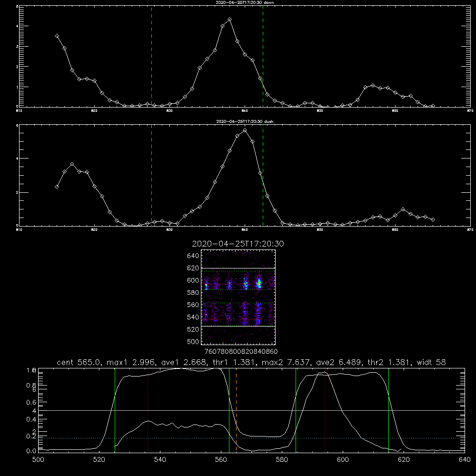Click the horizontal white line at level 4

(251, 410)
